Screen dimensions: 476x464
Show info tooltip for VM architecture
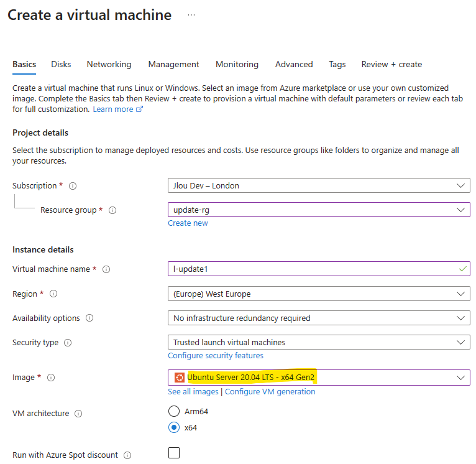(78, 414)
